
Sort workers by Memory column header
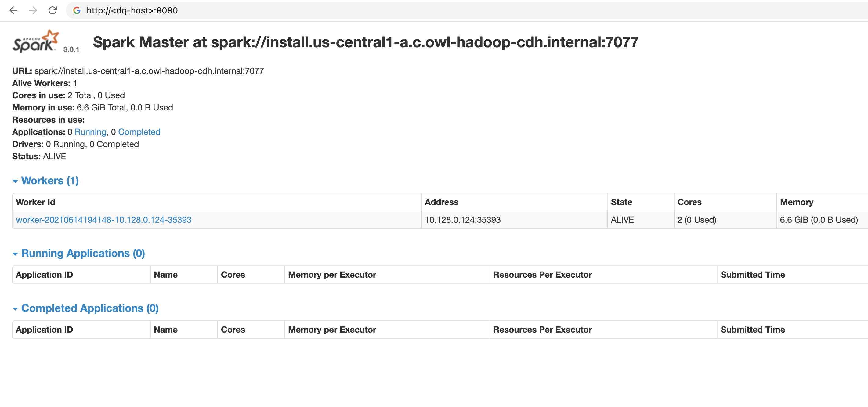coord(796,202)
